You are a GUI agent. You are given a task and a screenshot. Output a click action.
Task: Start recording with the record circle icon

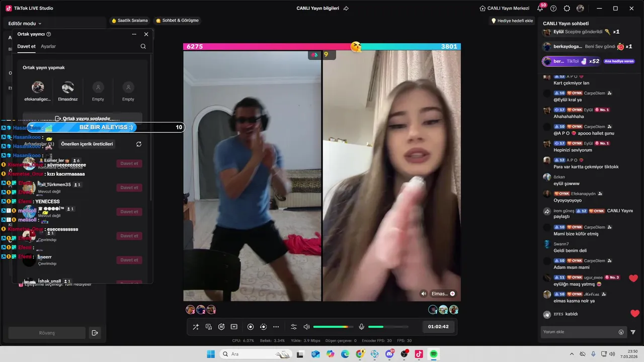(x=251, y=327)
